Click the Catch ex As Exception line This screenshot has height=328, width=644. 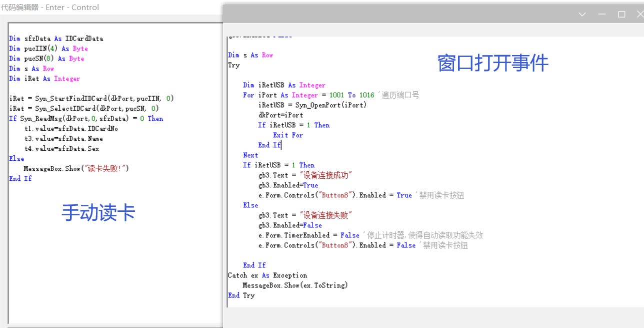click(267, 275)
